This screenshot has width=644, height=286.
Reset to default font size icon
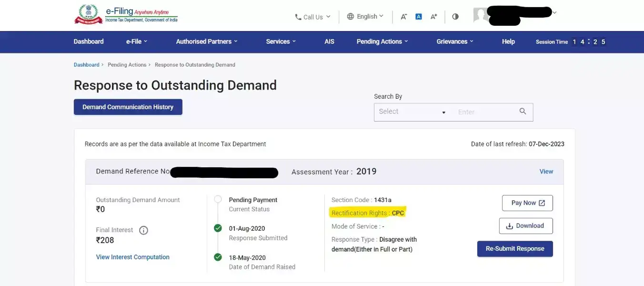pos(419,17)
